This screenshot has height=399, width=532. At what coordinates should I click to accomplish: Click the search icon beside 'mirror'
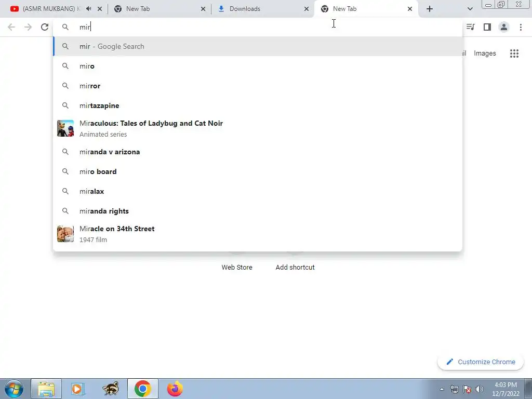pos(65,86)
